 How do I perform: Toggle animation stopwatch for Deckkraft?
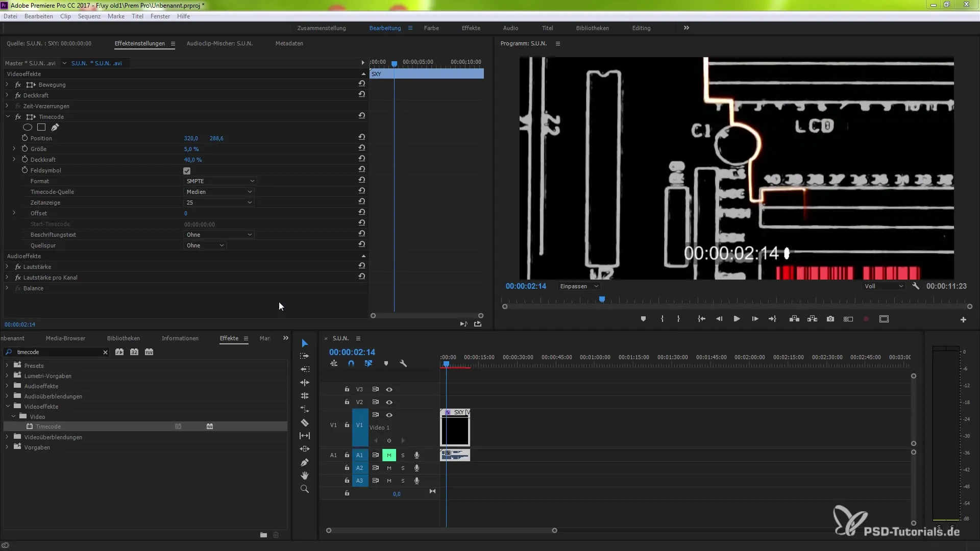pos(24,159)
